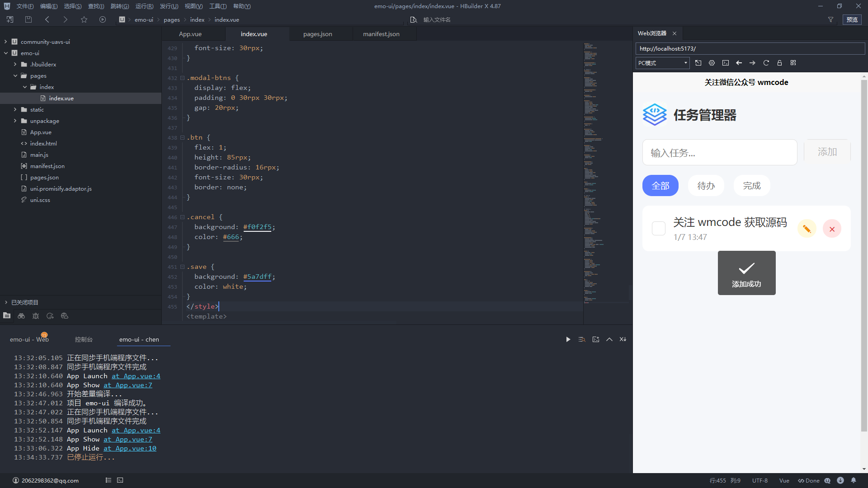Screen dimensions: 868x488
Task: Click the chat feedback icon in status bar
Action: coord(827,480)
